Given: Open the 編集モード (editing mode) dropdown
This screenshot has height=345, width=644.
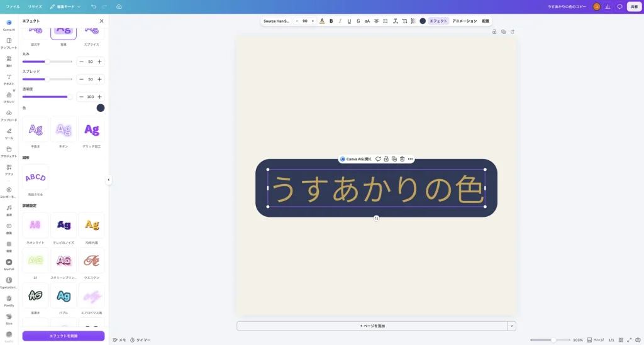Looking at the screenshot, I should 65,6.
